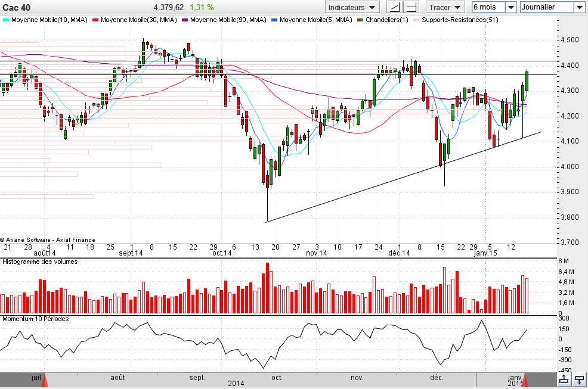Open the Tracer dropdown menu
The height and width of the screenshot is (389, 588).
445,7
